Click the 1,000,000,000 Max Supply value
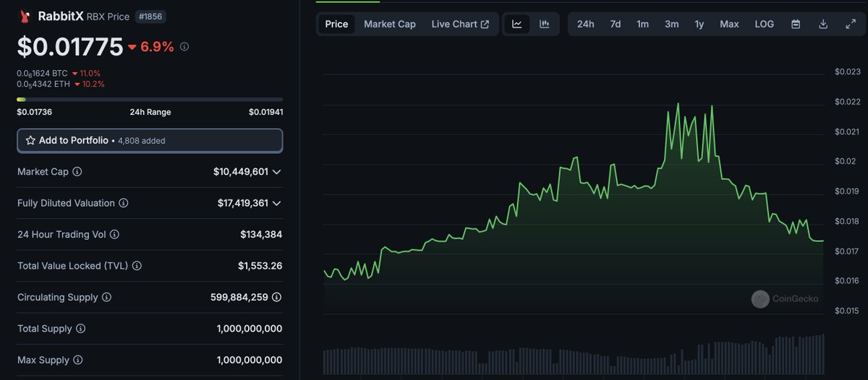This screenshot has height=380, width=868. click(250, 360)
